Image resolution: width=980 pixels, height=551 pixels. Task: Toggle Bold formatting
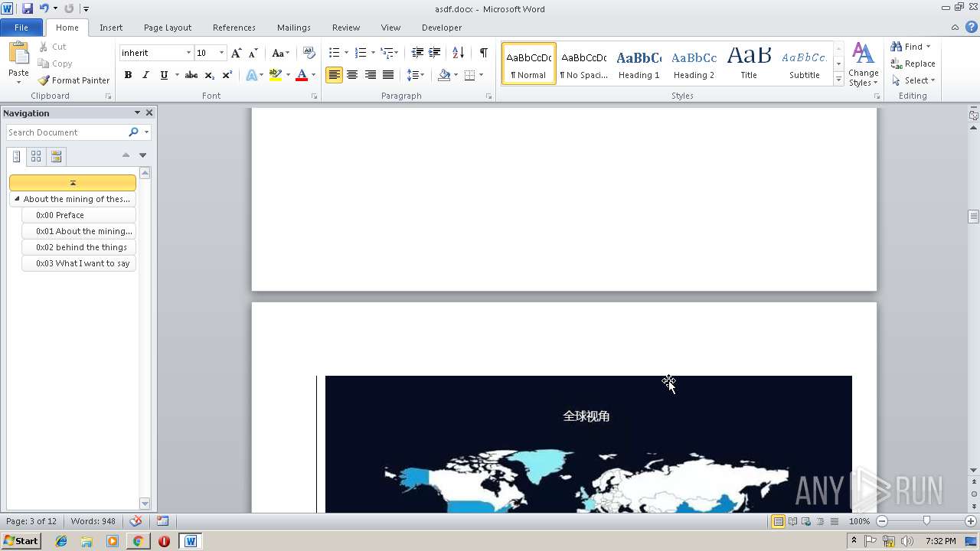point(128,75)
